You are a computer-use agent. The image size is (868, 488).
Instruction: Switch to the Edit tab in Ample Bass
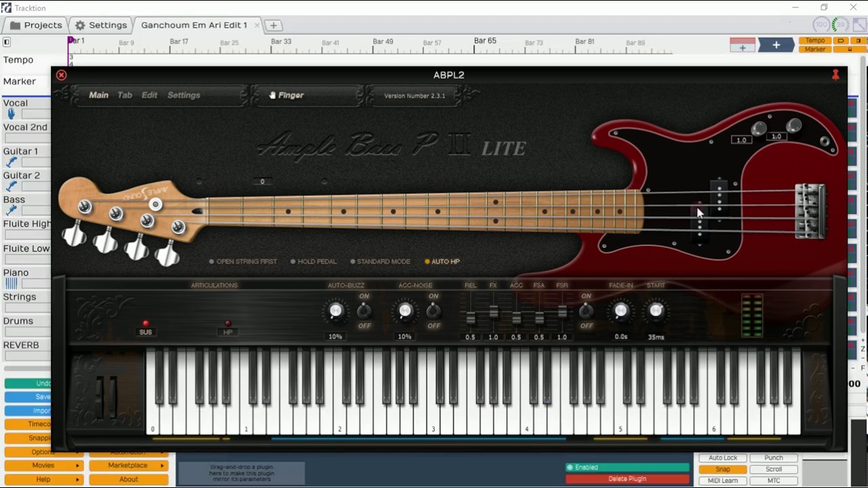tap(149, 96)
